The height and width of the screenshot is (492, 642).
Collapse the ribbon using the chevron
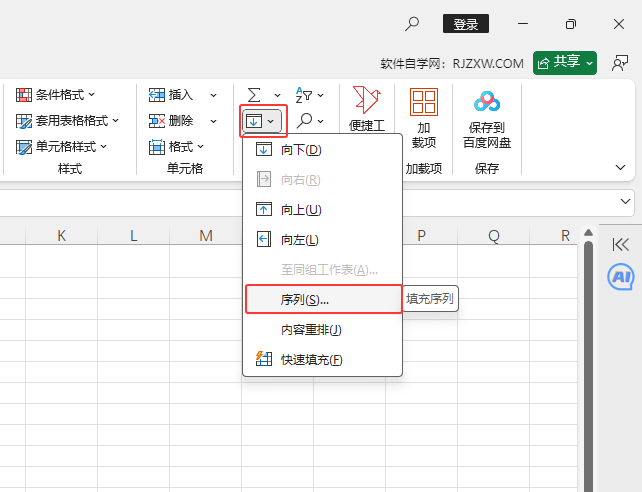point(621,168)
